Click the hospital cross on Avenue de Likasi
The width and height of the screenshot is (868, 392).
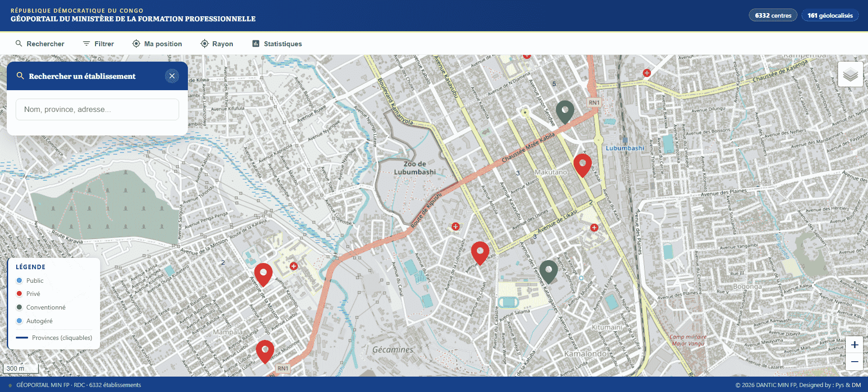click(594, 227)
